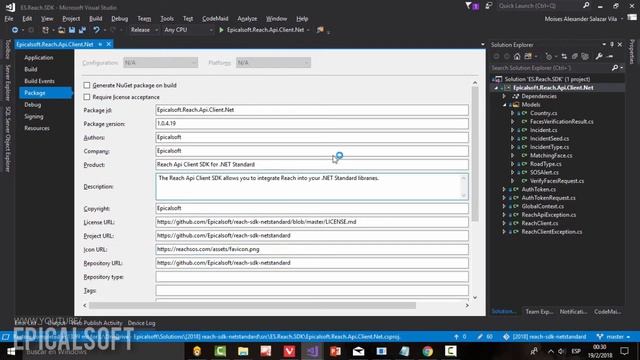Expand the Dependencies node
This screenshot has width=640, height=360.
click(x=504, y=96)
